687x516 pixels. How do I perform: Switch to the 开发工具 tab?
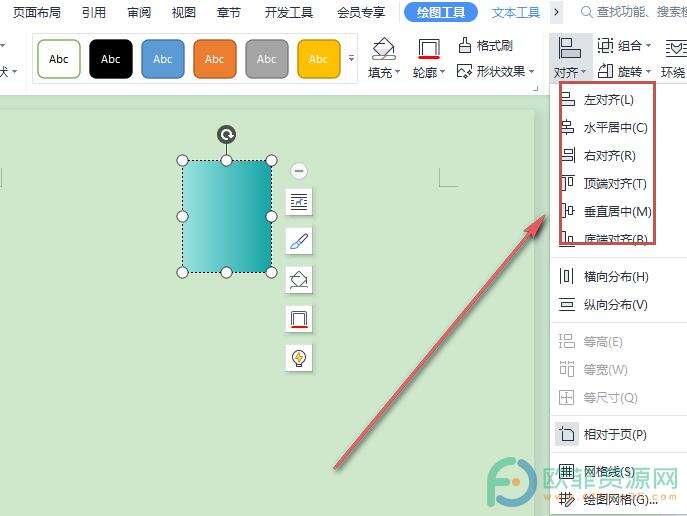point(289,12)
